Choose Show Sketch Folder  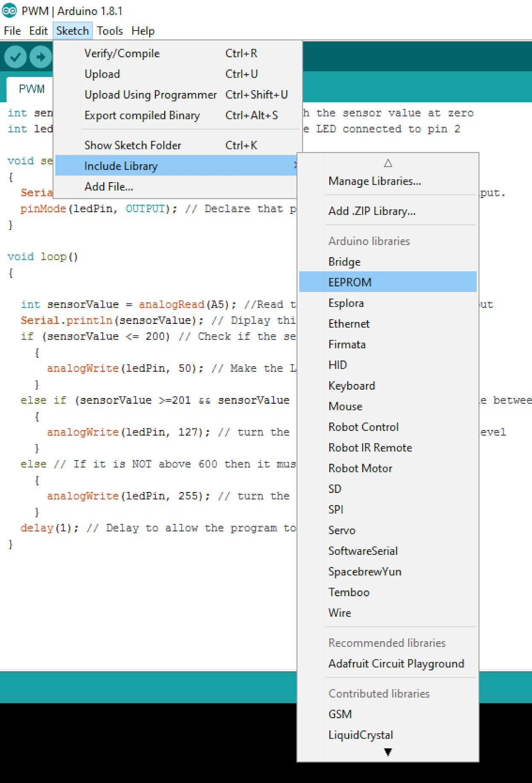pos(178,145)
